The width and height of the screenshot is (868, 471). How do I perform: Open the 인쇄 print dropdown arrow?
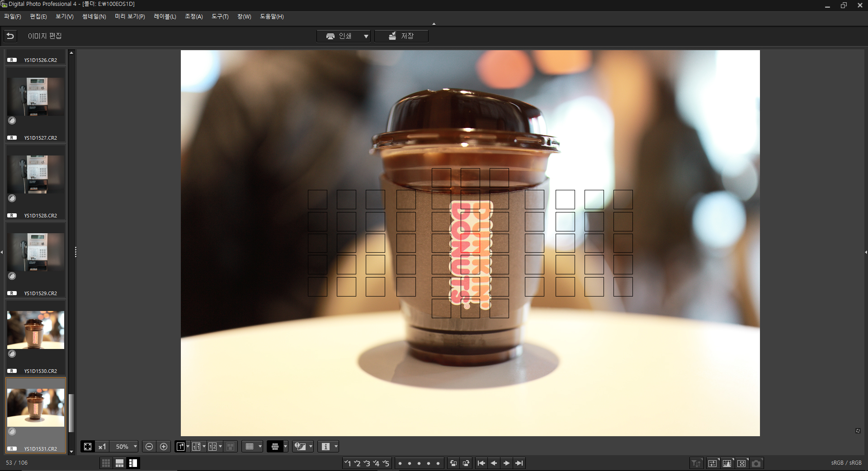[366, 36]
